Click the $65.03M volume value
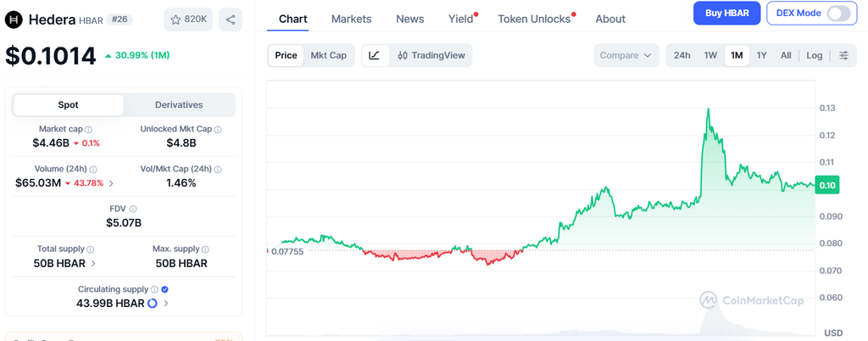Screen dimensions: 868x341 (x=38, y=183)
